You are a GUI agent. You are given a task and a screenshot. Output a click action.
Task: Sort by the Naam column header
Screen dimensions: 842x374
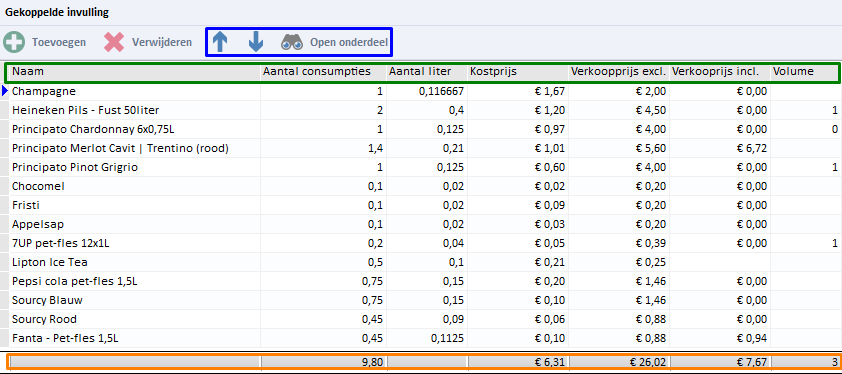tap(134, 72)
